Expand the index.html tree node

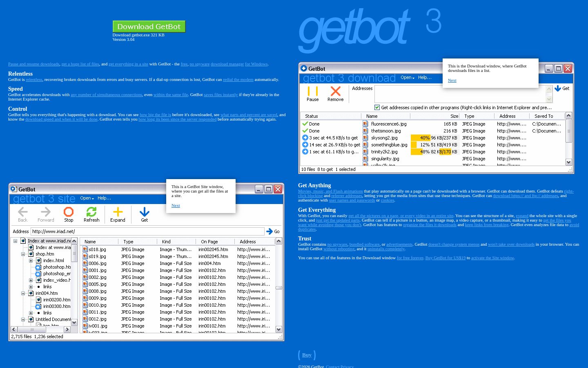31,260
